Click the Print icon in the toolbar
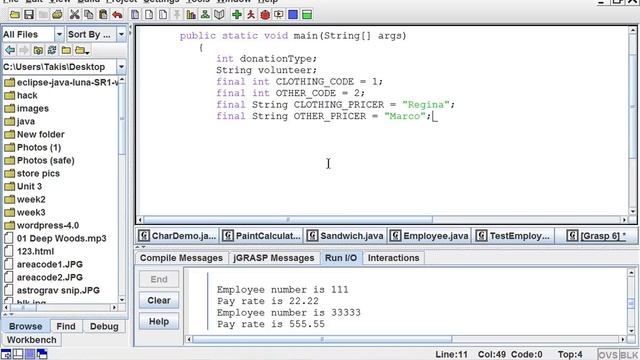The width and height of the screenshot is (640, 360). click(x=58, y=15)
